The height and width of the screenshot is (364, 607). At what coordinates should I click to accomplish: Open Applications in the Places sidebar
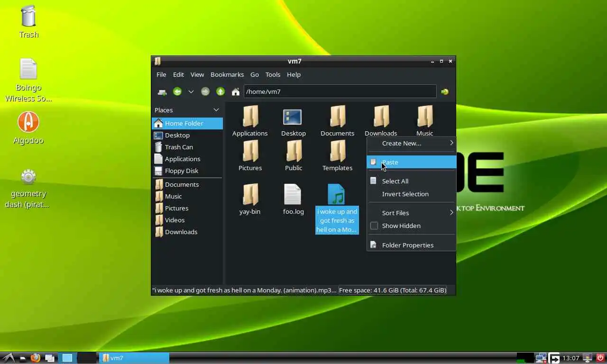pos(187,159)
